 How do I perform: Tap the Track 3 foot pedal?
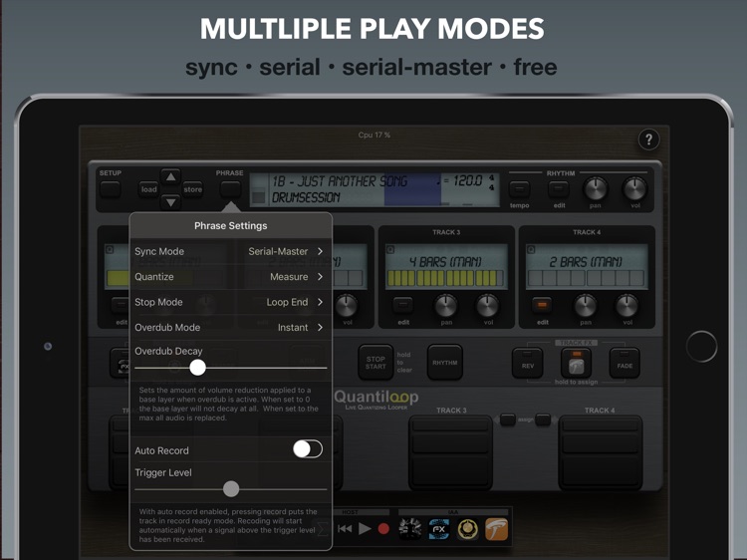tap(450, 452)
